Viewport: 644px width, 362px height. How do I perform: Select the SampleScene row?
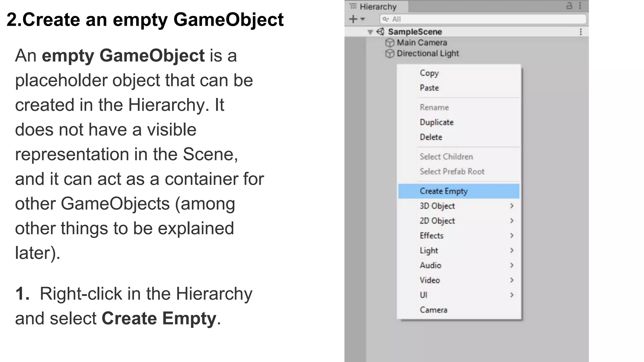(467, 32)
